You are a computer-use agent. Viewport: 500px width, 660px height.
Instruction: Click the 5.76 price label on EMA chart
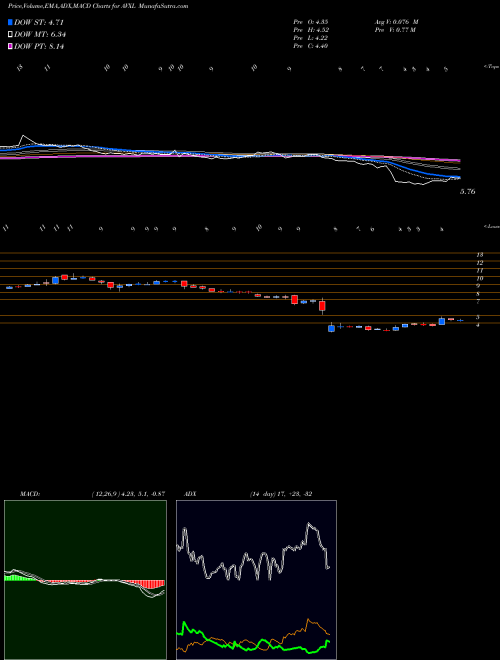coord(467,192)
